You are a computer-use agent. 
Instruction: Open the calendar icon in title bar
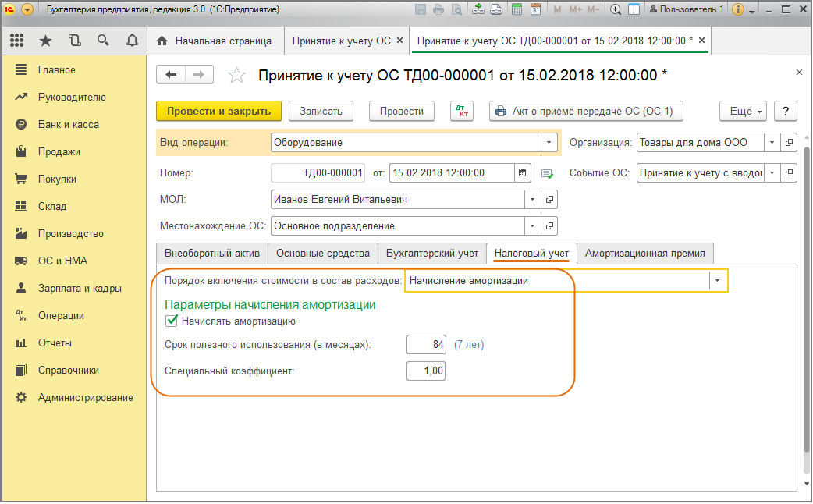(535, 9)
